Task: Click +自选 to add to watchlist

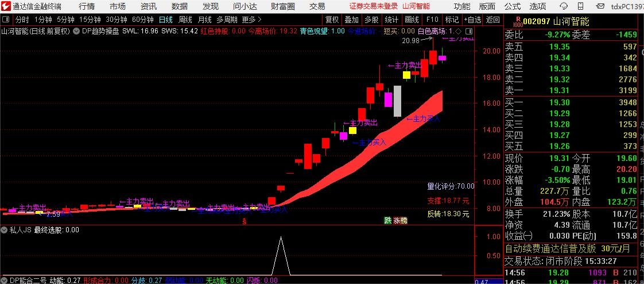Action: coord(473,20)
